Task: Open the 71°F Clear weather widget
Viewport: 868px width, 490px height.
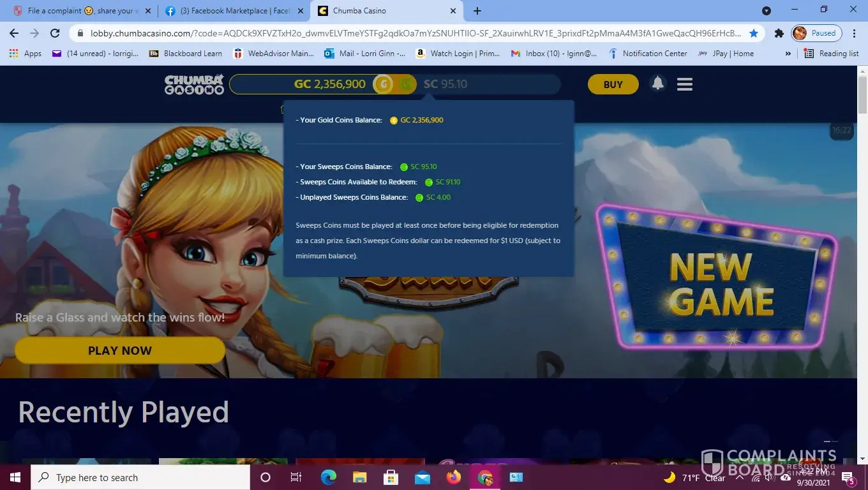Action: click(x=694, y=477)
